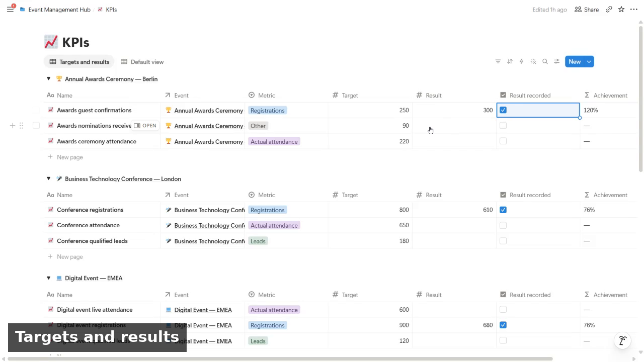Open automations via the lightning bolt icon
The height and width of the screenshot is (362, 644).
[x=521, y=61]
